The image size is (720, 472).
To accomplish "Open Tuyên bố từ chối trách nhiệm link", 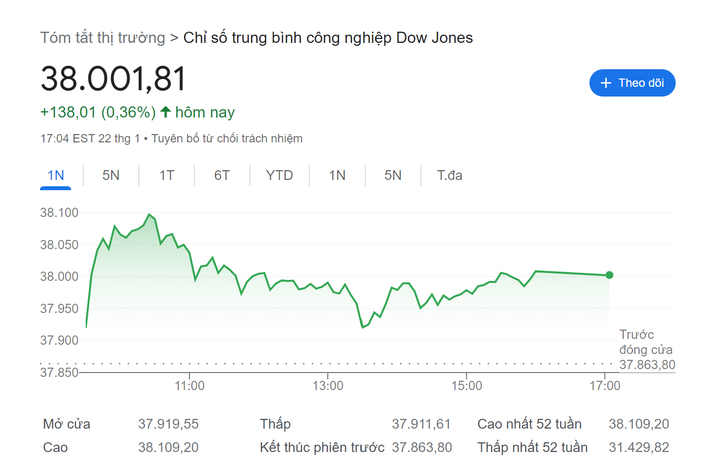I will (226, 139).
